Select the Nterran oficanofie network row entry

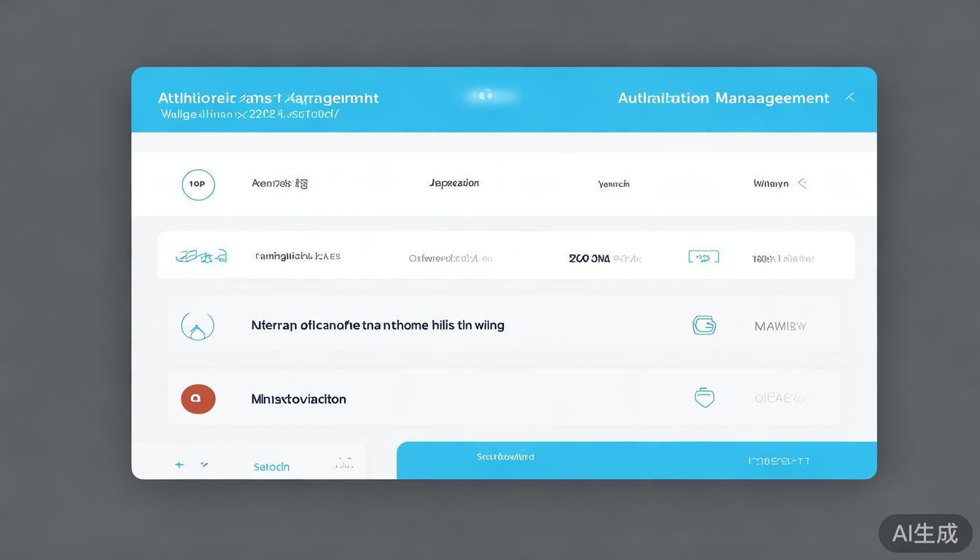pyautogui.click(x=378, y=325)
